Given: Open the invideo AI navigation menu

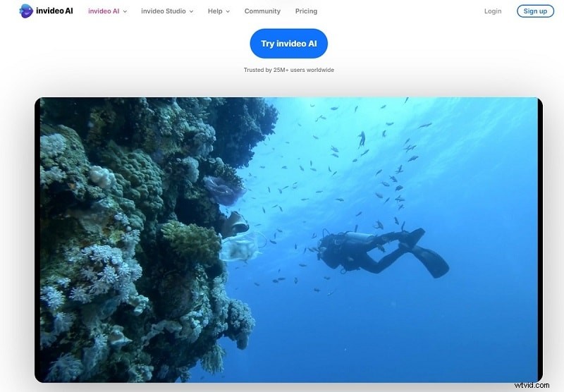Looking at the screenshot, I should (x=103, y=11).
